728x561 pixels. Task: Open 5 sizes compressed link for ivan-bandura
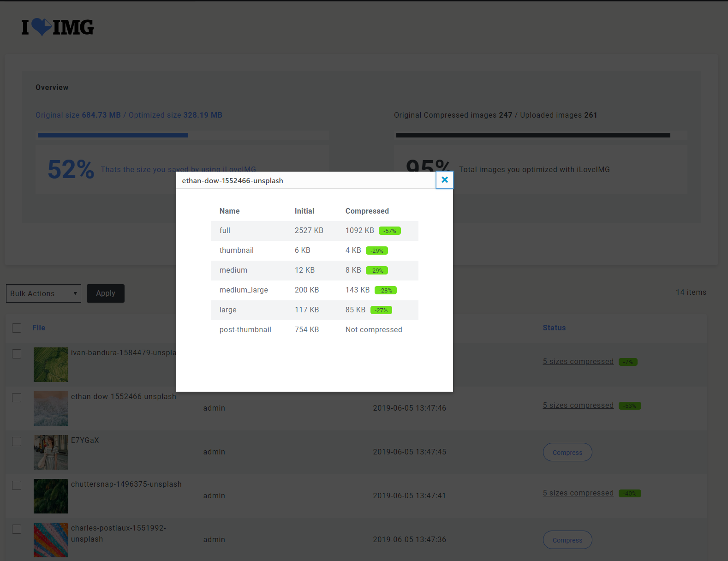578,362
